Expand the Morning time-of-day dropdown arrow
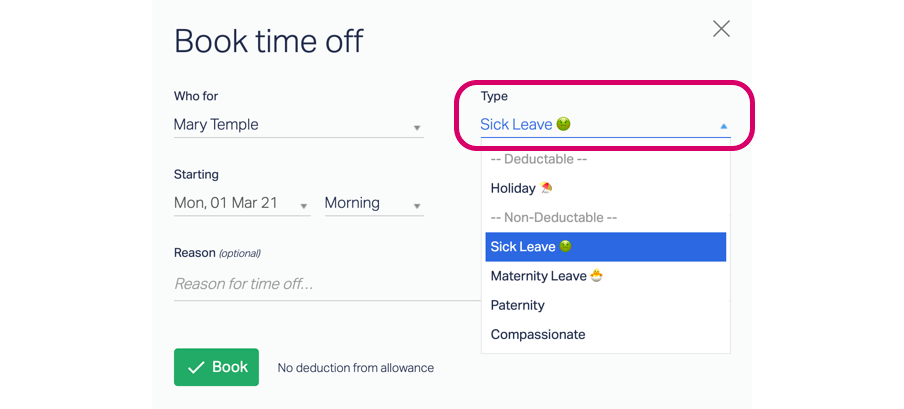Viewport: 904px width, 409px height. coord(417,206)
